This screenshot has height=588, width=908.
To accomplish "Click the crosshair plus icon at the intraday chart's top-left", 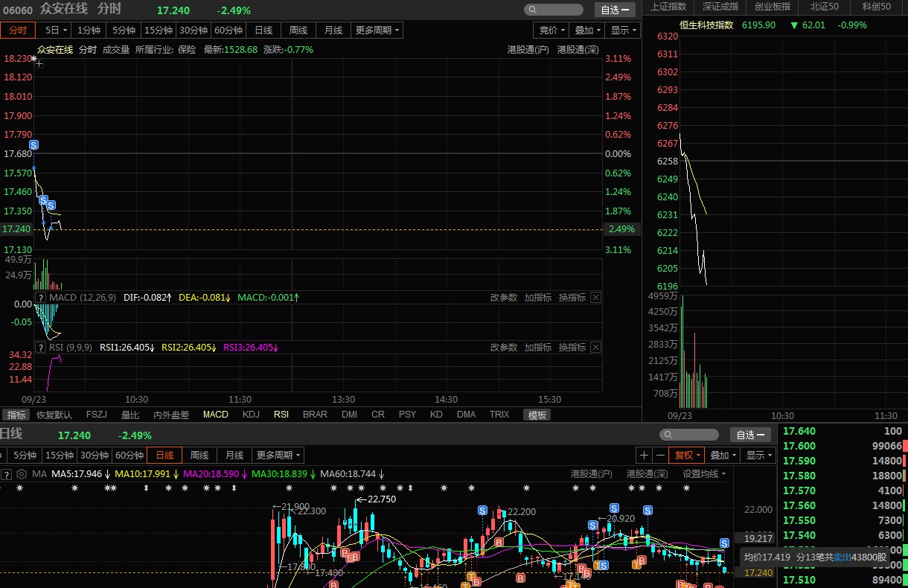I will (39, 64).
